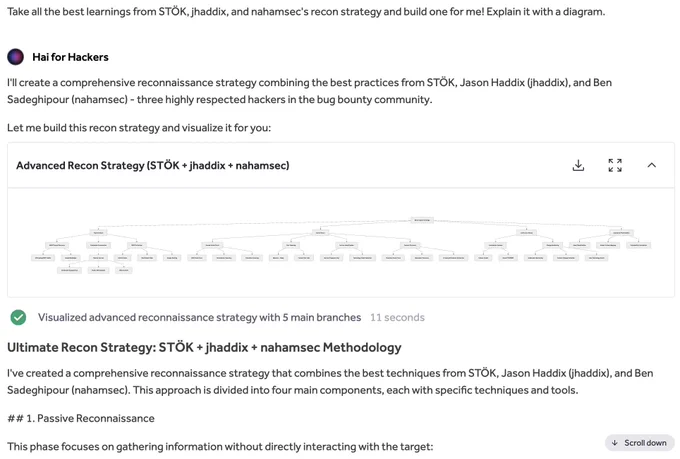Download the Advanced Recon Strategy diagram
This screenshot has width=680, height=459.
[578, 165]
